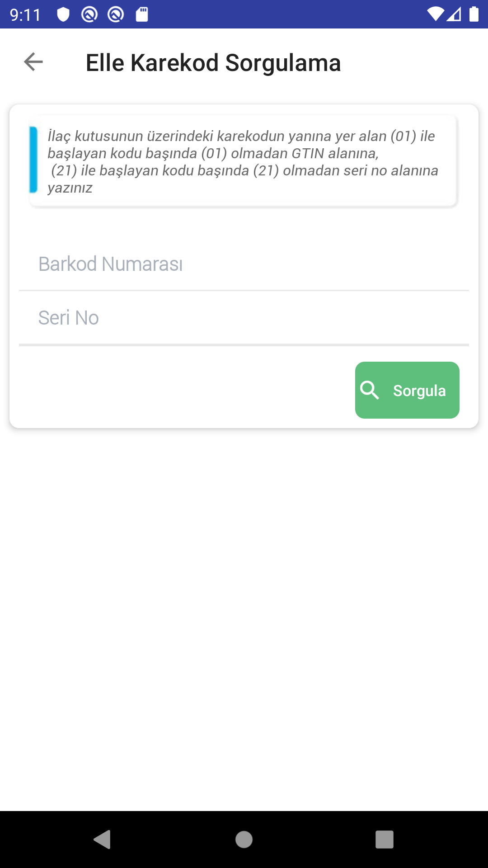The width and height of the screenshot is (488, 868).
Task: Tap the shield icon in status bar
Action: pyautogui.click(x=63, y=14)
